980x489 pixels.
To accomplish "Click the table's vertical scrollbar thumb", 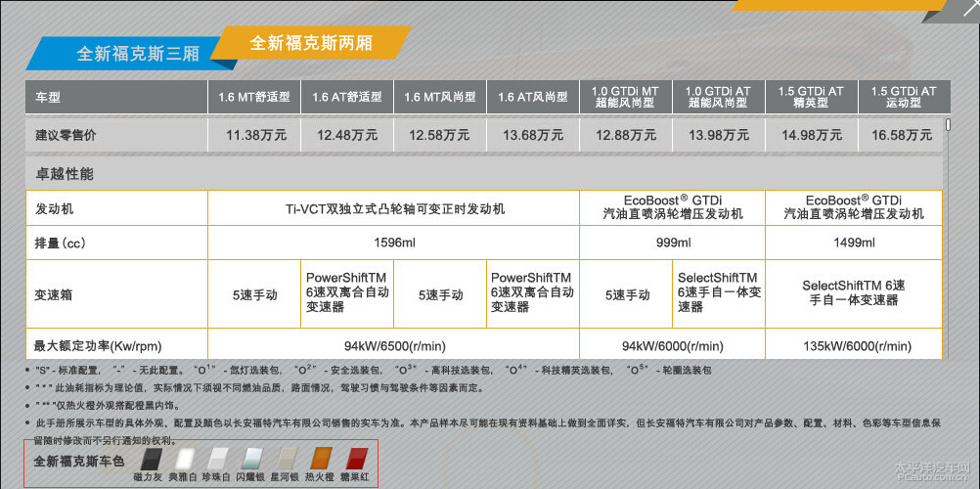I will click(x=948, y=124).
